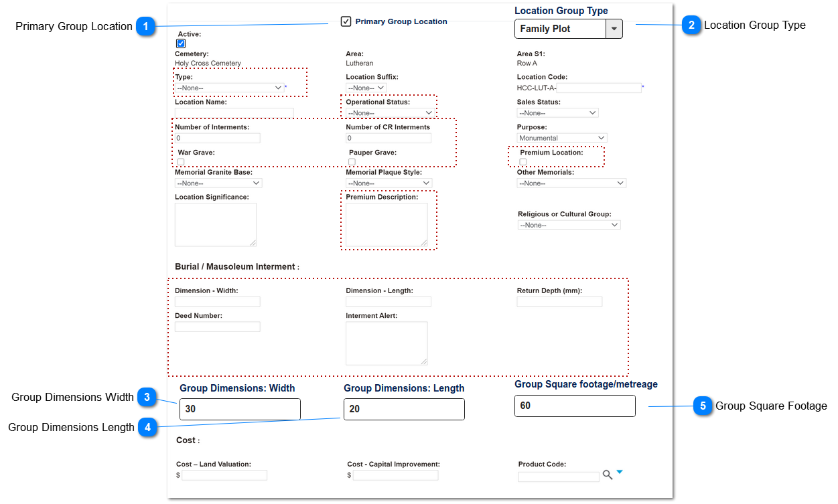Open the Operational Status dropdown
Screen dimensions: 838x504
[389, 113]
